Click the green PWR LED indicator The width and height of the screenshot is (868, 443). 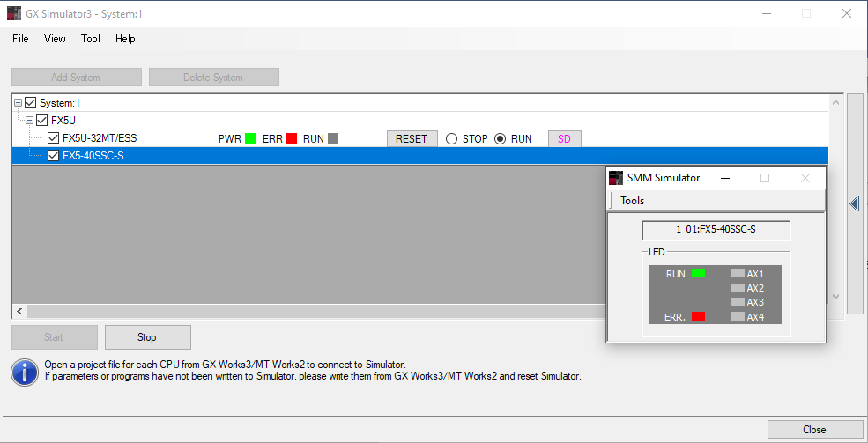pos(249,139)
